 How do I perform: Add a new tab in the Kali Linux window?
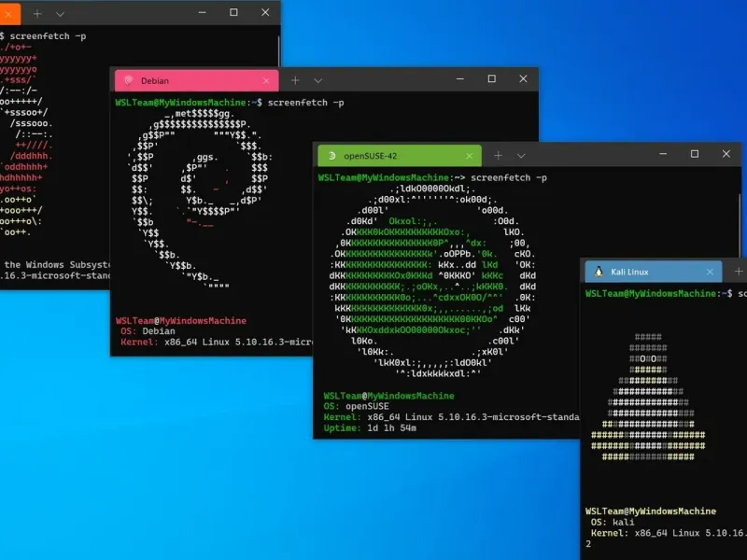pos(739,272)
